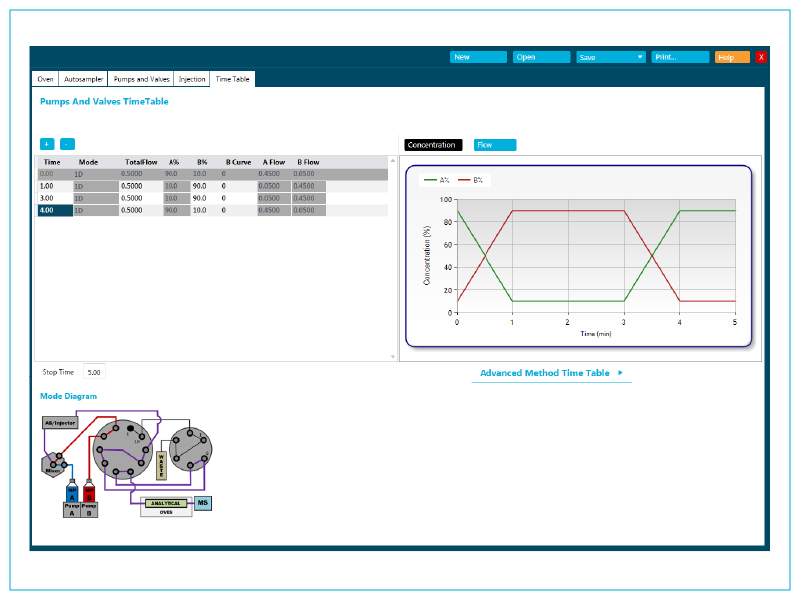
Task: Open the Save dropdown menu
Action: [x=611, y=57]
